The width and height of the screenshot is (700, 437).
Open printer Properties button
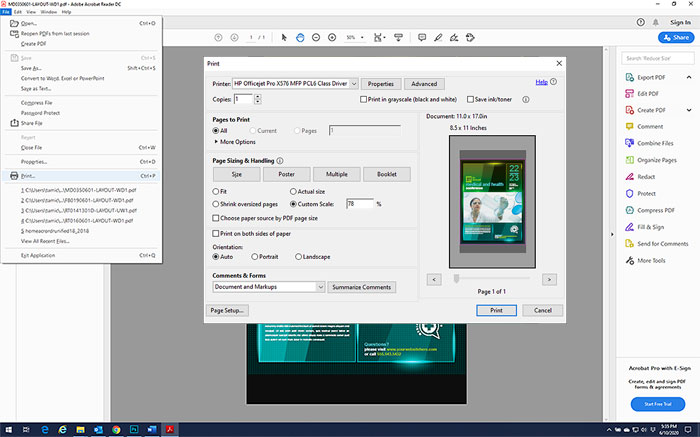[x=381, y=83]
